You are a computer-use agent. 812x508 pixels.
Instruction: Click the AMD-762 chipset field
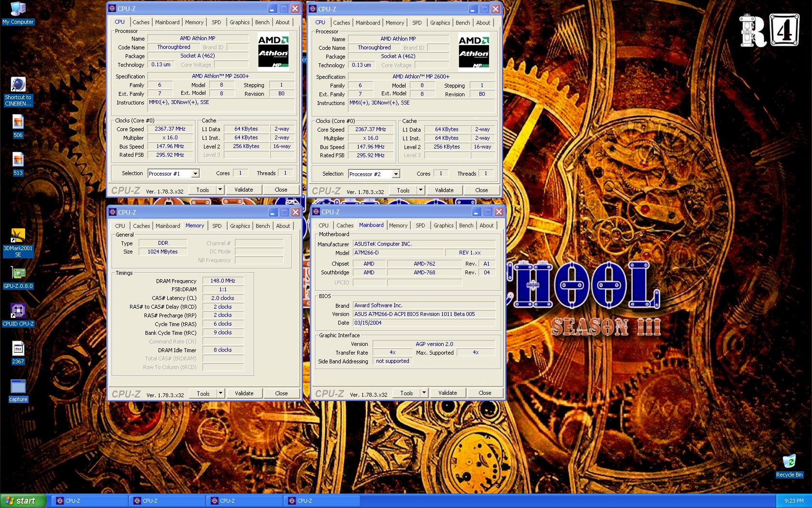click(x=424, y=264)
